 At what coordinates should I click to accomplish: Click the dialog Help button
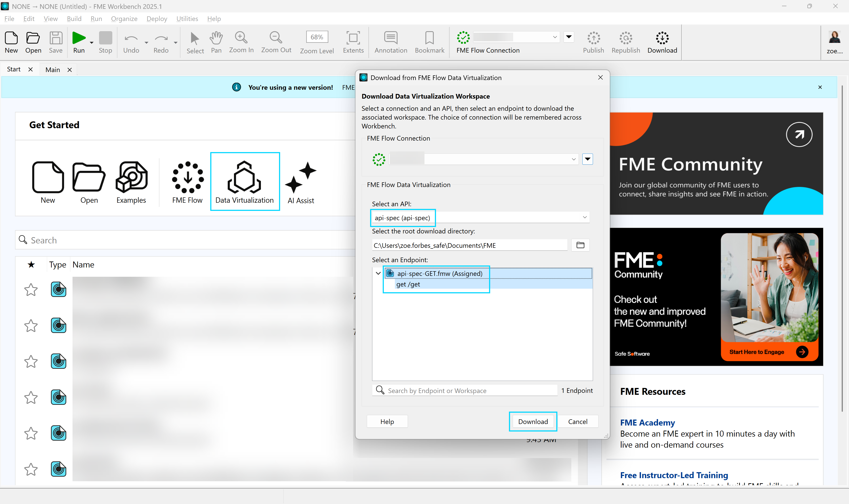pos(387,422)
